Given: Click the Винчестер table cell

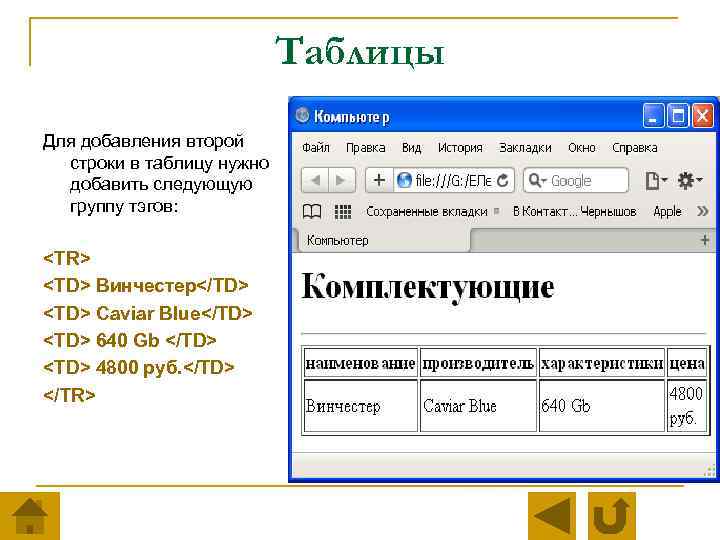Looking at the screenshot, I should (x=360, y=406).
